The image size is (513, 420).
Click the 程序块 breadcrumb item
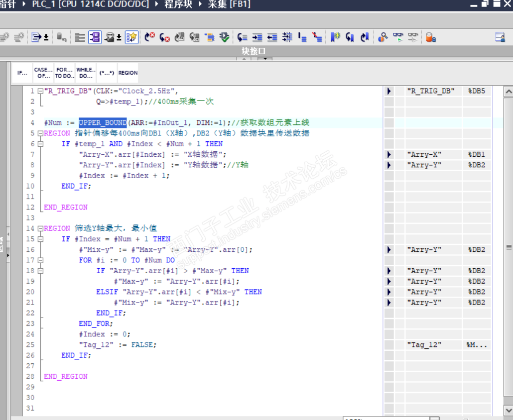pos(178,4)
